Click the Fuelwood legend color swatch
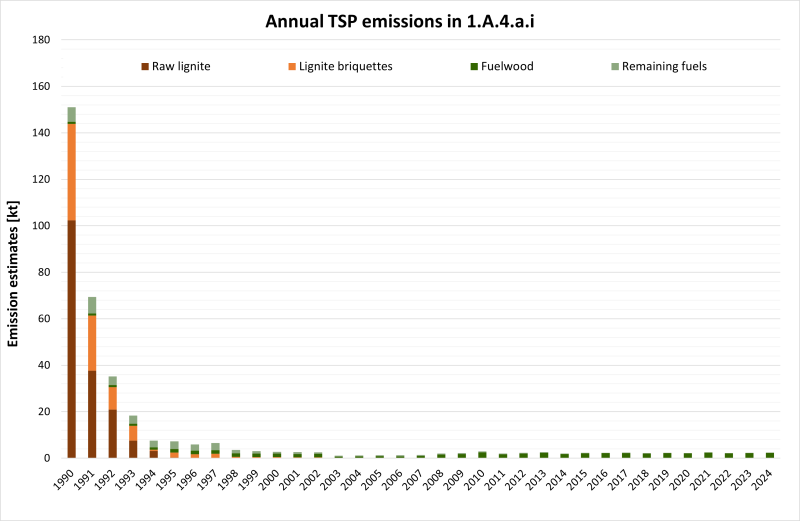 [x=476, y=67]
